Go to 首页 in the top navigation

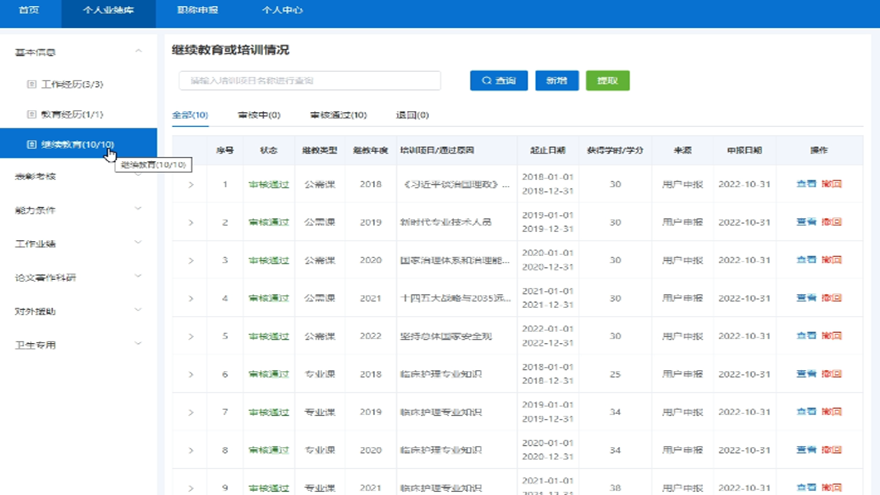[x=29, y=10]
